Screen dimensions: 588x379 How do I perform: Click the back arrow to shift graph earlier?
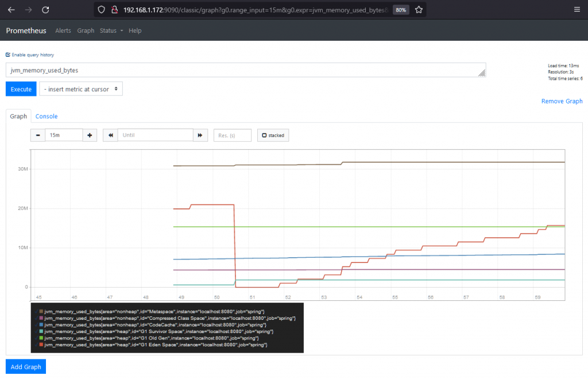coord(110,135)
